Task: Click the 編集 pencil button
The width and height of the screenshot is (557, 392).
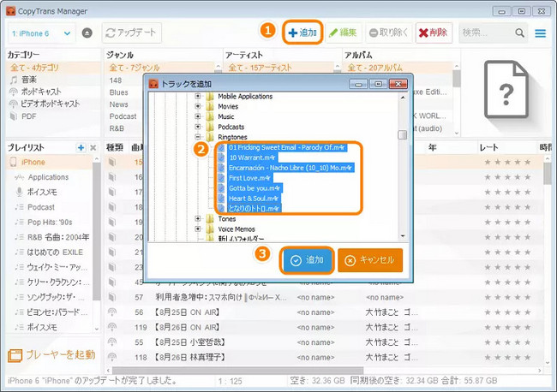Action: tap(343, 33)
